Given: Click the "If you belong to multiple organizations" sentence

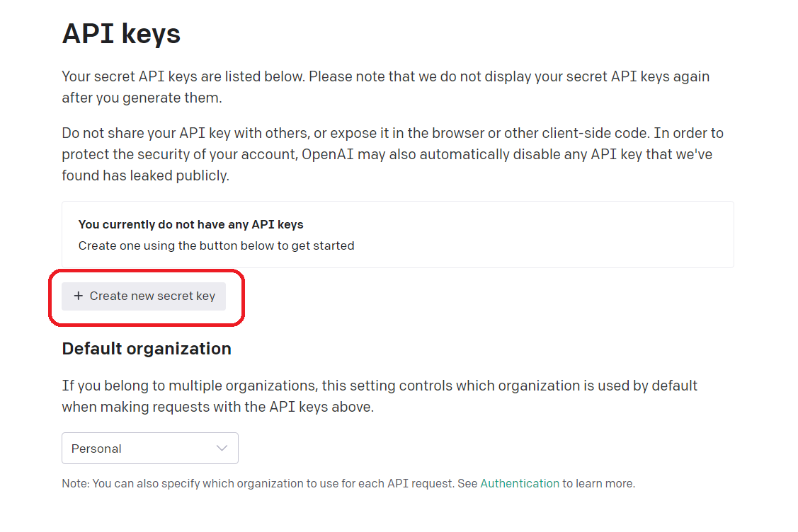Looking at the screenshot, I should click(x=191, y=386).
